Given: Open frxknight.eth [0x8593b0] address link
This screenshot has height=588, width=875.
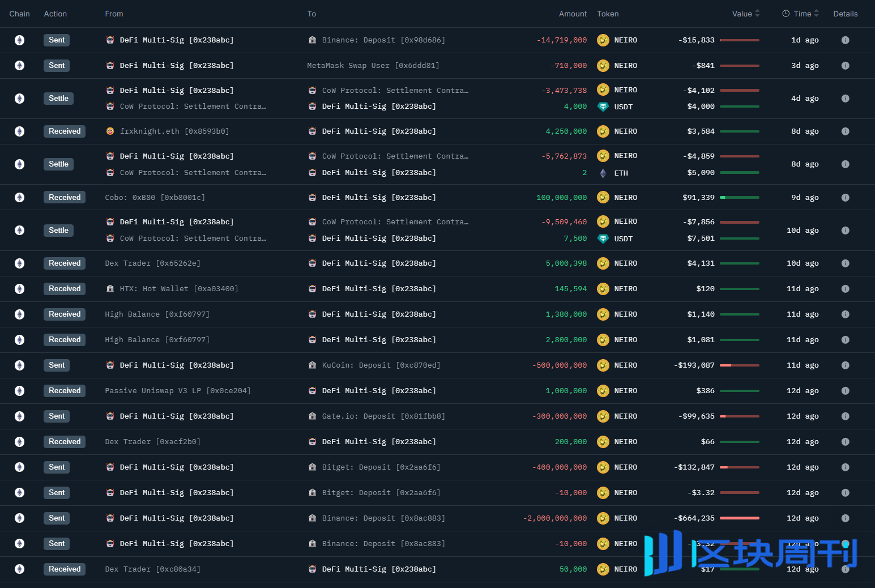Looking at the screenshot, I should coord(174,131).
